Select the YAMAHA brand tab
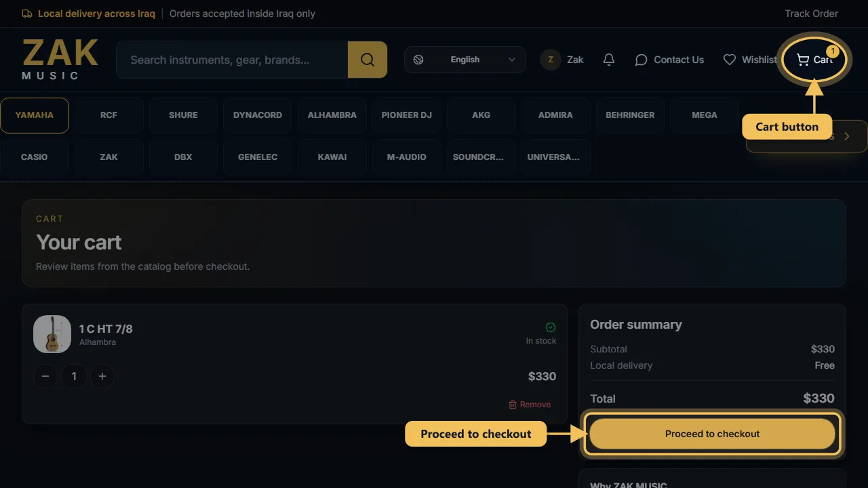 [35, 115]
